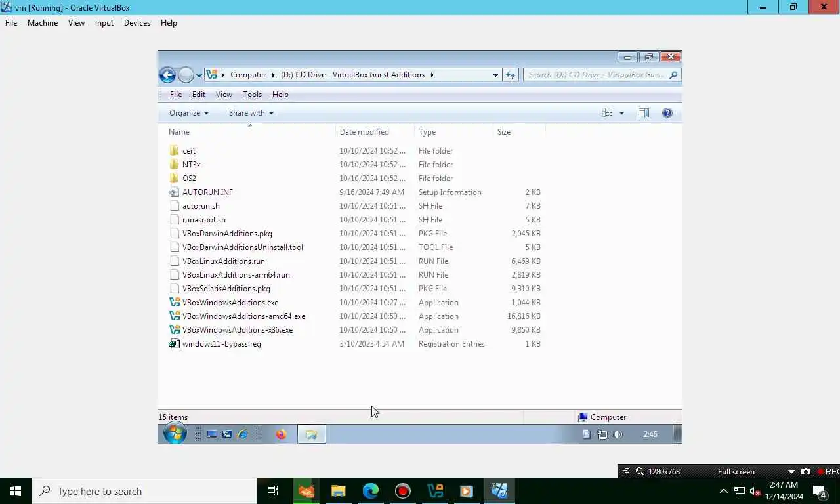Screen dimensions: 840x504
Task: Click the Change your view icon
Action: point(608,113)
